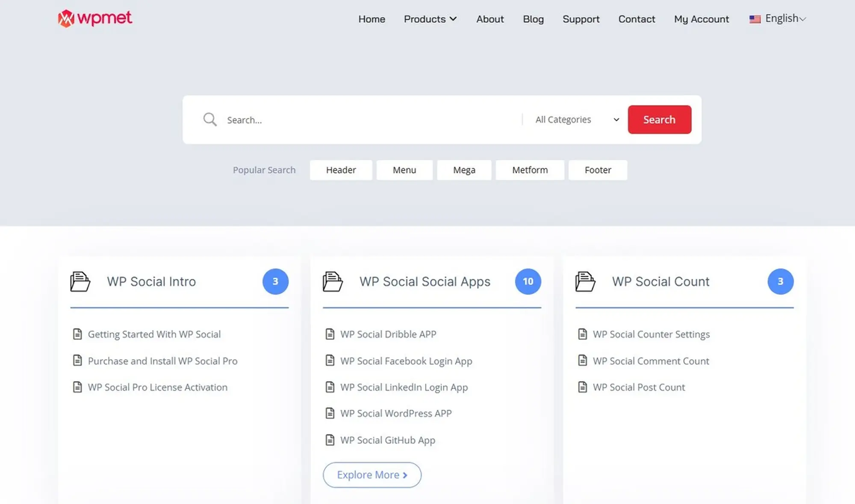Click document icon beside WP Social LinkedIn Login App
This screenshot has width=855, height=504.
[x=330, y=387]
